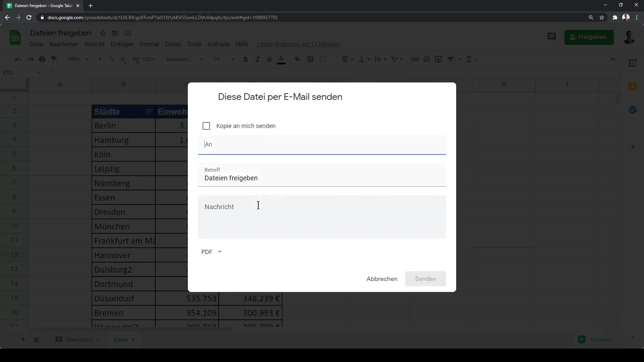Click the add sheet plus icon

click(23, 340)
